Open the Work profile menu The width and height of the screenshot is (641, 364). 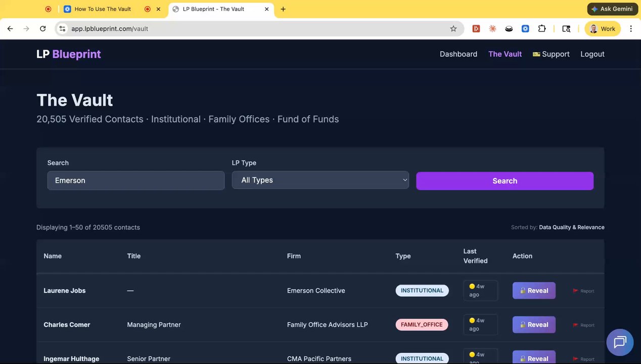tap(602, 29)
